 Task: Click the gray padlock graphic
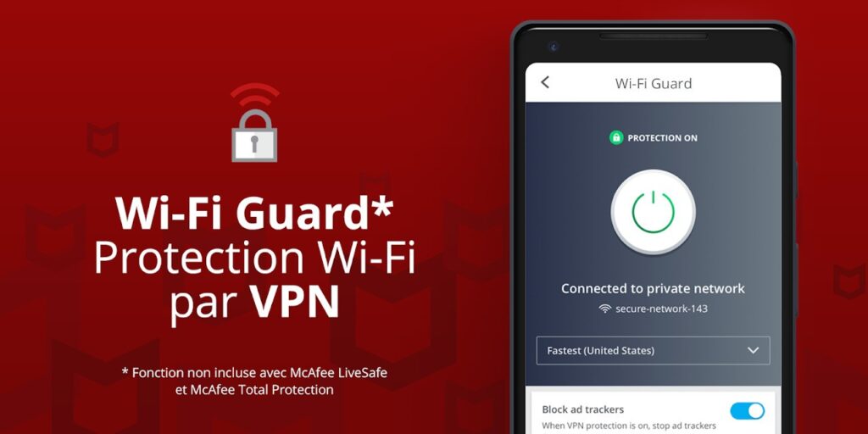pyautogui.click(x=254, y=136)
